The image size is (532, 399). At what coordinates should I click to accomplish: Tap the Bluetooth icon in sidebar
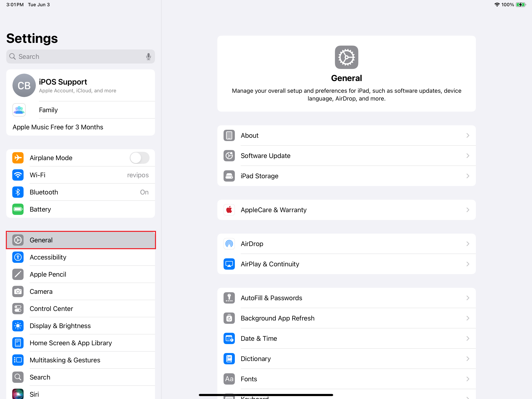coord(18,192)
